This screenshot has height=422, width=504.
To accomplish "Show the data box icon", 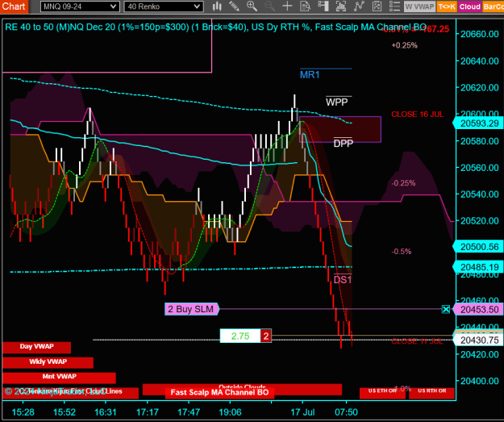I will coord(305,6).
